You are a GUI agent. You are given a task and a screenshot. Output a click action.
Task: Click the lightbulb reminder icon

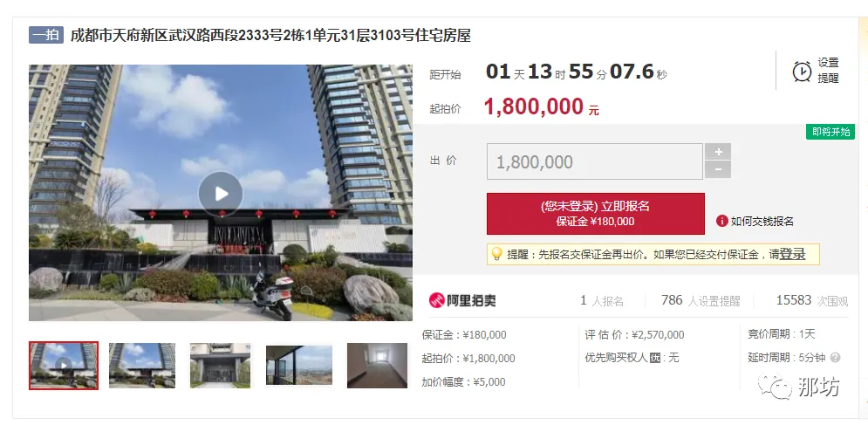[497, 254]
